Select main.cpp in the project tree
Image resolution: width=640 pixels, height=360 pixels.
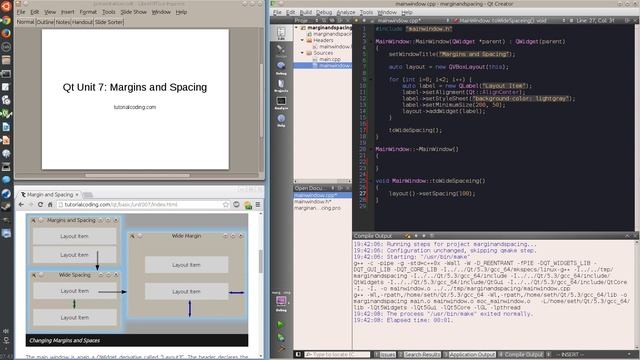pos(329,59)
